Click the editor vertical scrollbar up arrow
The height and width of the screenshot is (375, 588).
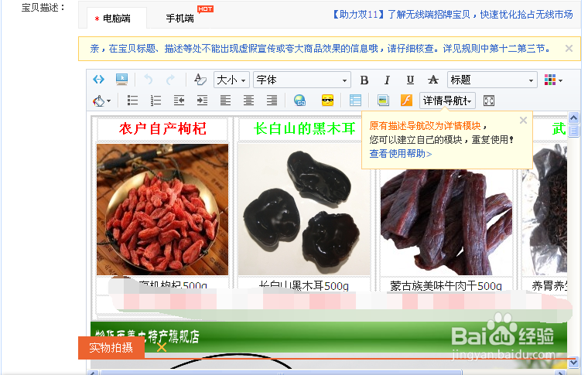pyautogui.click(x=573, y=118)
